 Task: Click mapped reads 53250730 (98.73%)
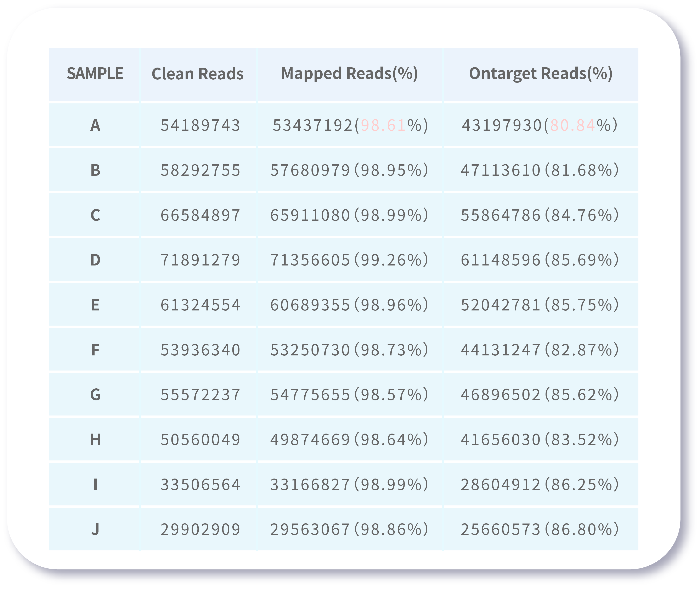tap(349, 350)
